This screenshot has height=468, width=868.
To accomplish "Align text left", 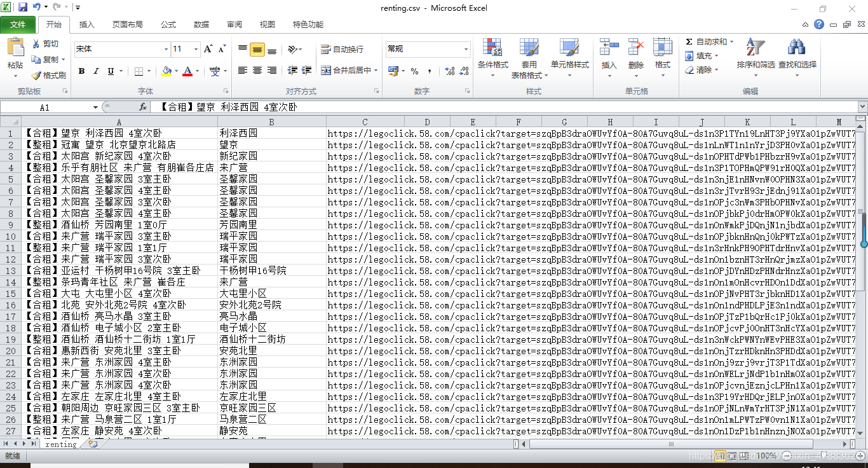I will 243,71.
